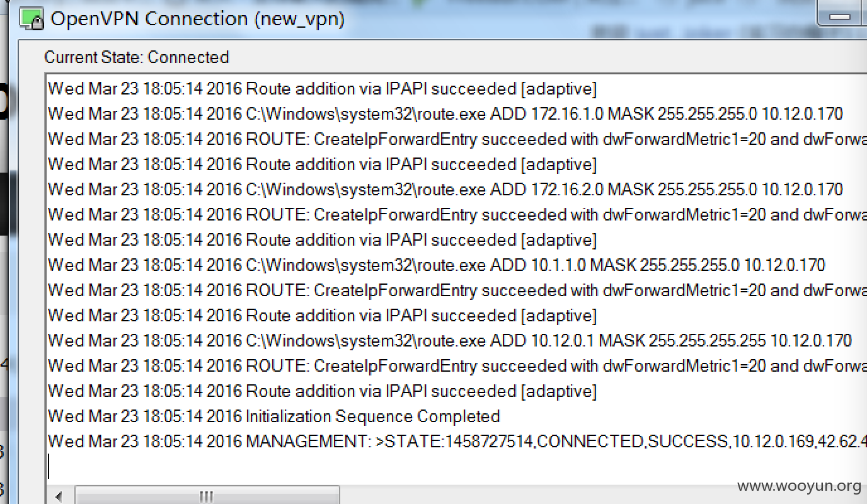Click the horizontal scrollbar thumb grip
The width and height of the screenshot is (867, 504).
[206, 496]
